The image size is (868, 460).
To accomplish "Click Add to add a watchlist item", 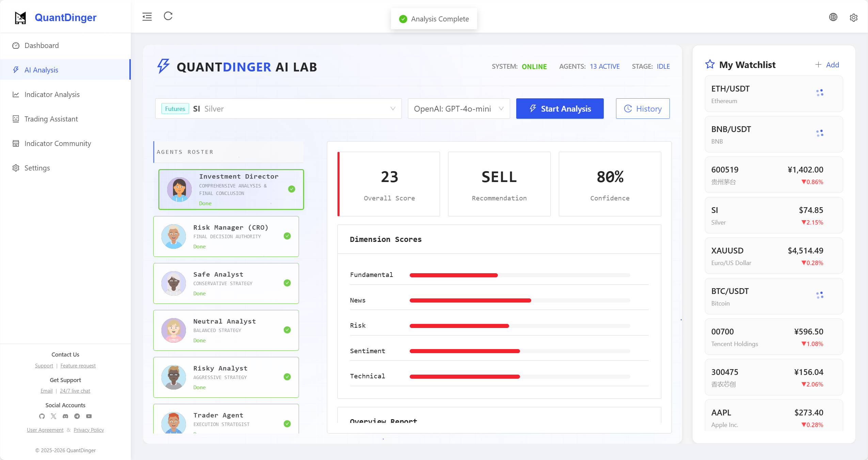I will 827,65.
